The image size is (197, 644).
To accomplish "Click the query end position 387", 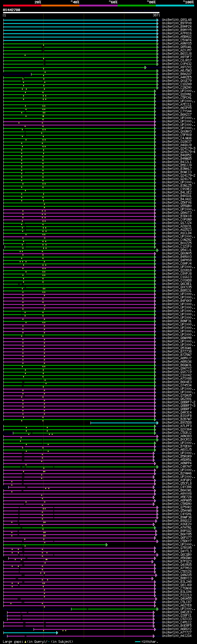I will [155, 15].
